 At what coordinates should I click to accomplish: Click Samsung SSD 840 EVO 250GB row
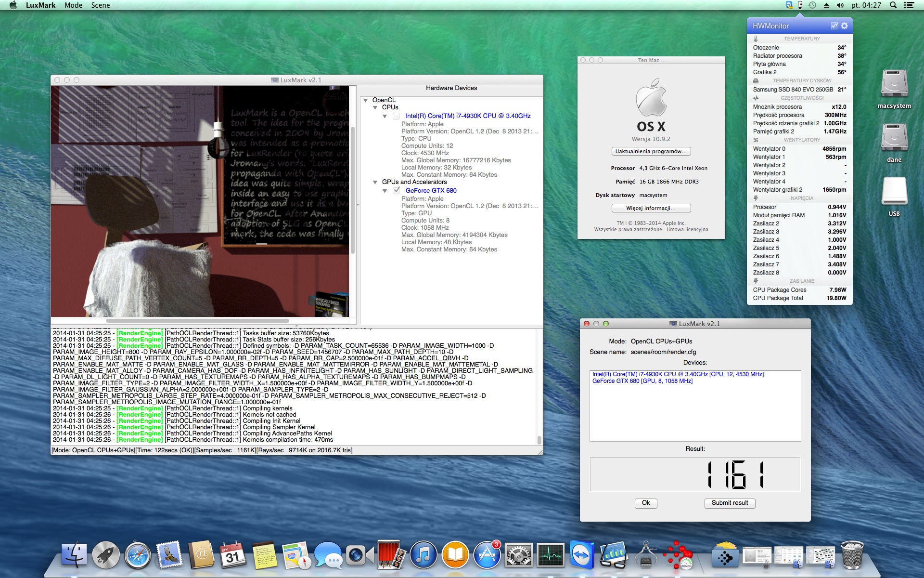[x=799, y=90]
